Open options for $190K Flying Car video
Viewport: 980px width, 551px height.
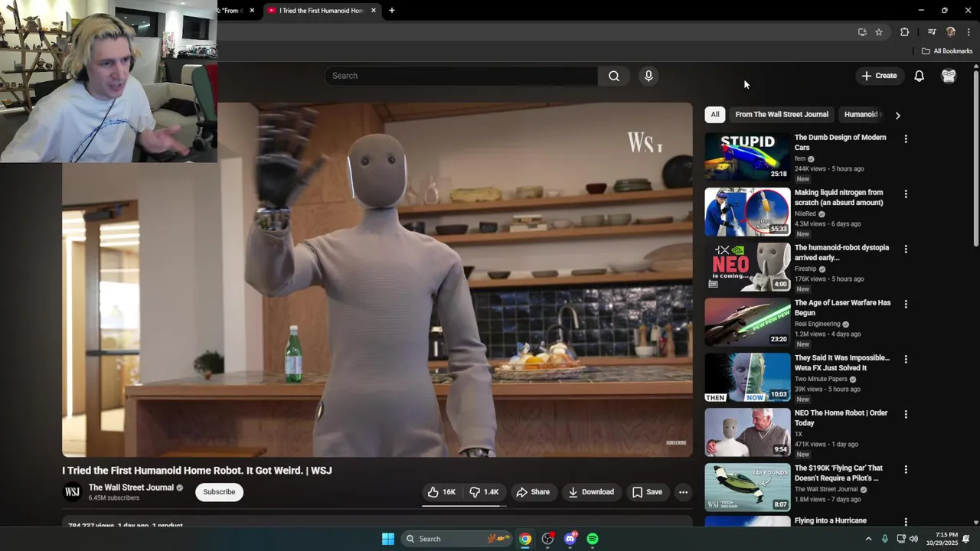tap(906, 470)
